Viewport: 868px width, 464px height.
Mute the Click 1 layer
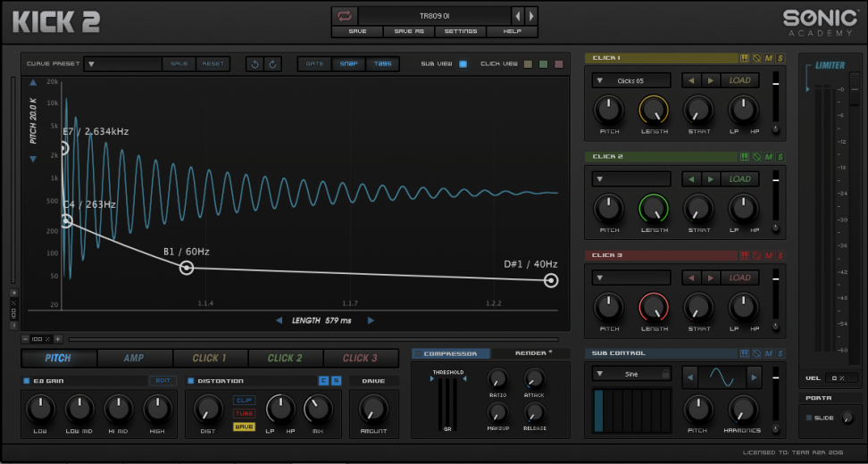pos(768,58)
